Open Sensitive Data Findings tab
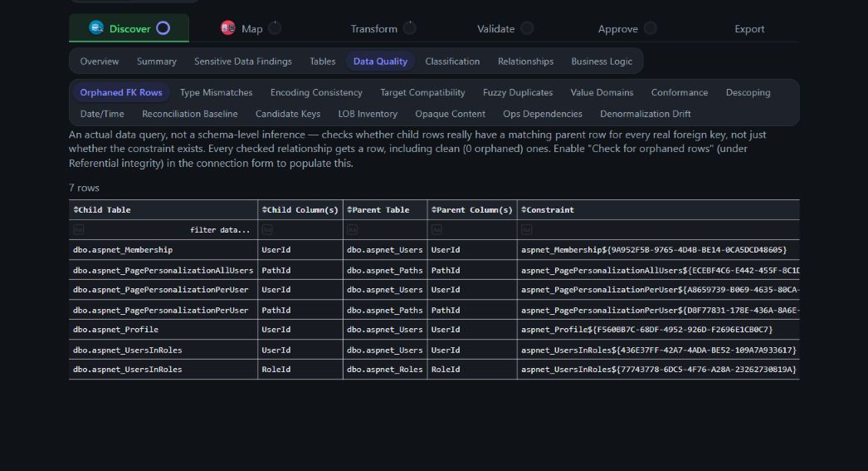868x471 pixels. (x=243, y=61)
